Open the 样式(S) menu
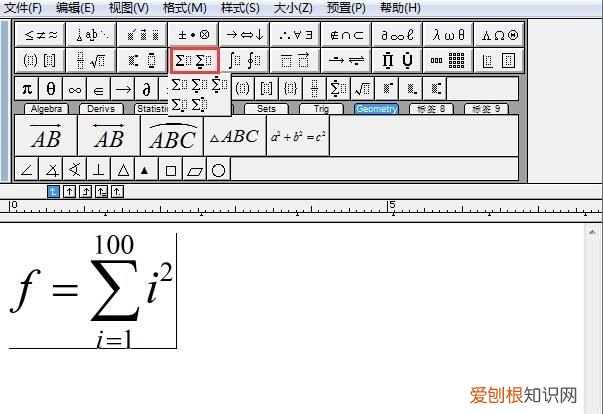The image size is (603, 414). (x=240, y=8)
